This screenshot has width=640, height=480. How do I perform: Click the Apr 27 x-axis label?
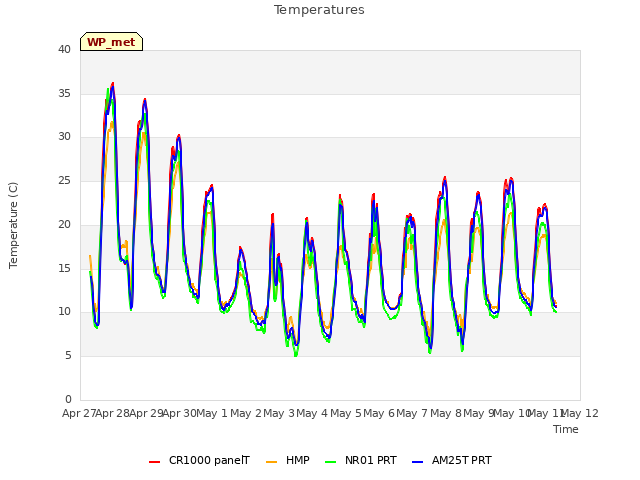pos(79,413)
